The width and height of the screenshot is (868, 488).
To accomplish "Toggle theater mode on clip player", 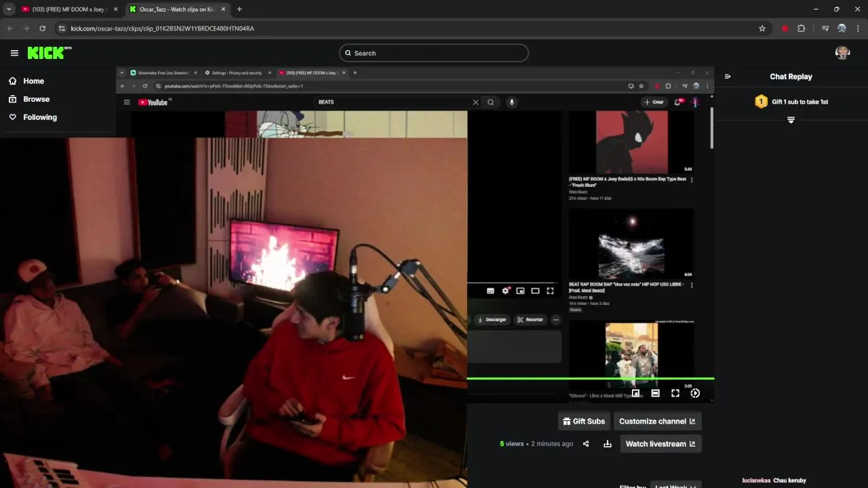I will point(655,393).
